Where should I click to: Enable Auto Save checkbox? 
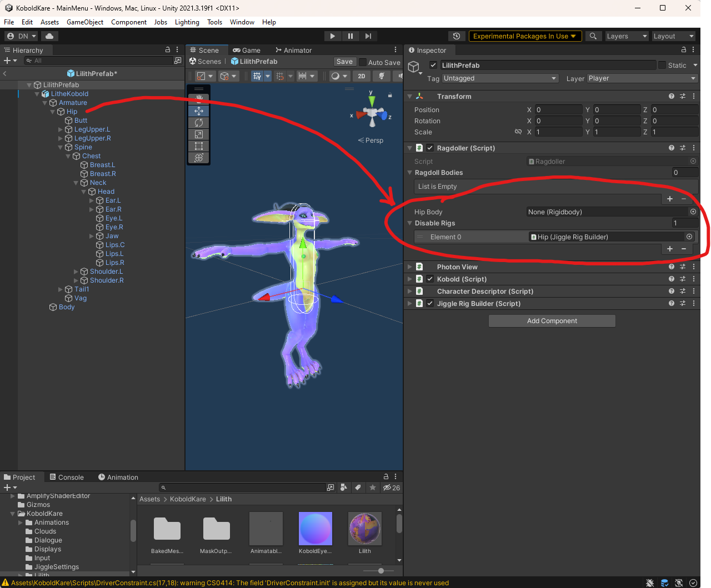(x=363, y=62)
